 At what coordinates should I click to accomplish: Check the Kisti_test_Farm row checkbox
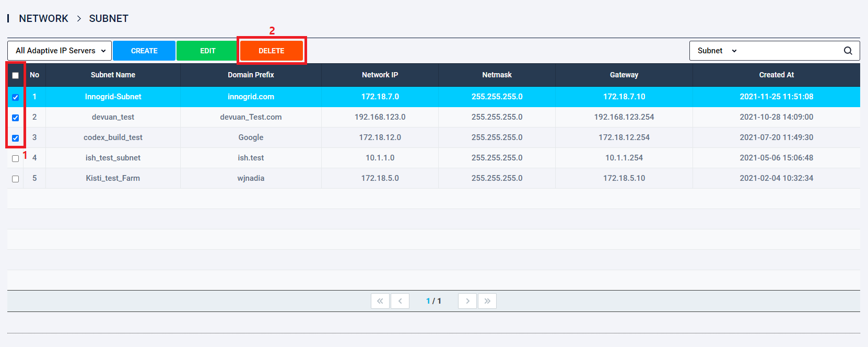click(16, 179)
